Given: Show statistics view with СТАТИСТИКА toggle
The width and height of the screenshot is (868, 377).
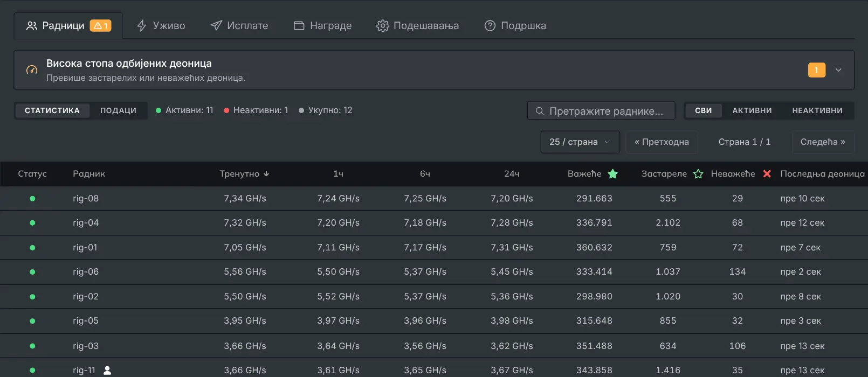Looking at the screenshot, I should [52, 110].
